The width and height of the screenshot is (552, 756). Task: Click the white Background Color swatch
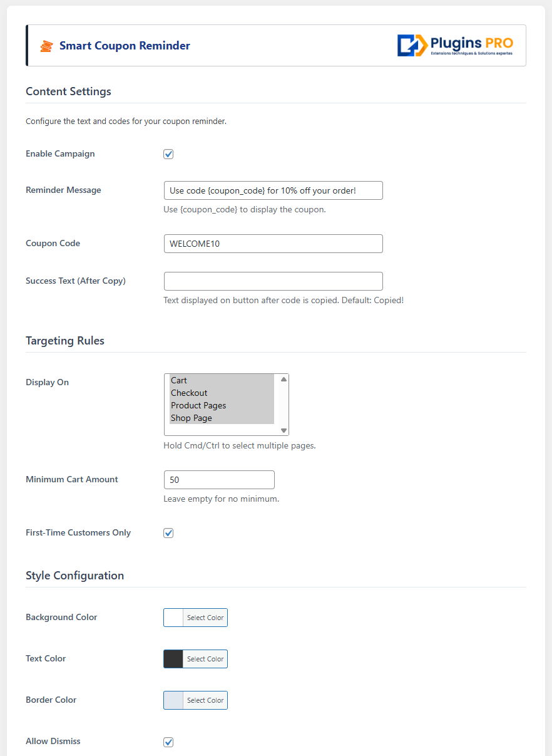coord(173,618)
